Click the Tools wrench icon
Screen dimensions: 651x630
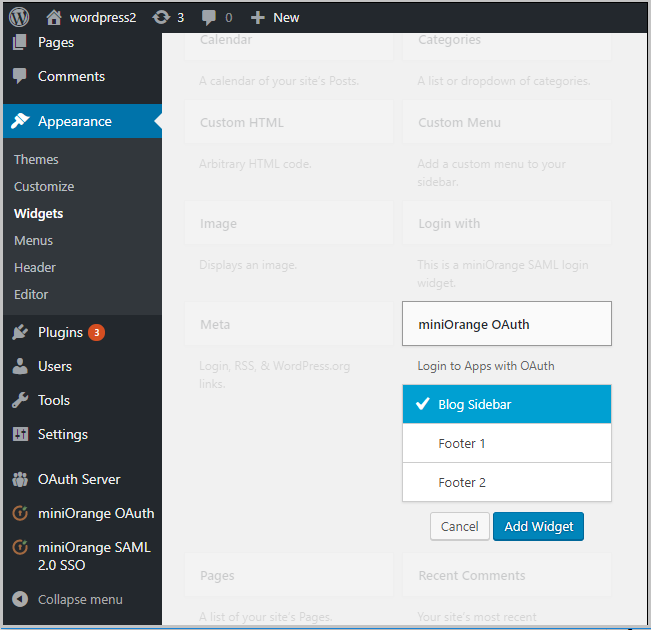coord(20,400)
